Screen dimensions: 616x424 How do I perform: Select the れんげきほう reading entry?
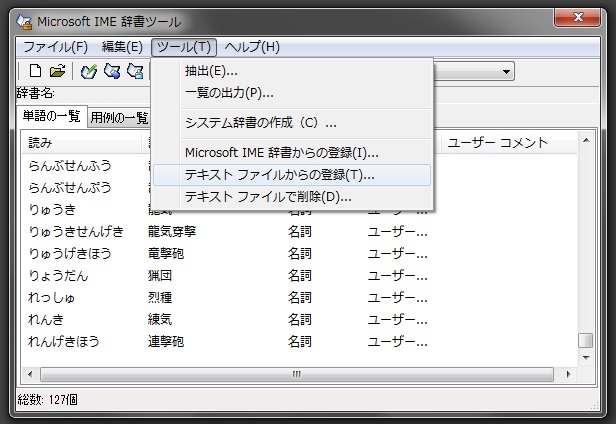point(64,341)
